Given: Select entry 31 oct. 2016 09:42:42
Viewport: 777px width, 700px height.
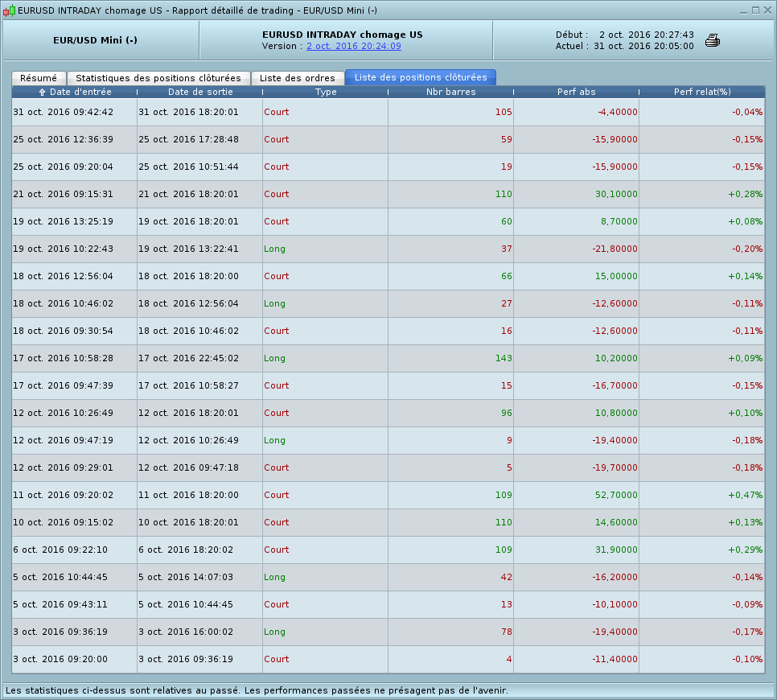Looking at the screenshot, I should click(64, 112).
